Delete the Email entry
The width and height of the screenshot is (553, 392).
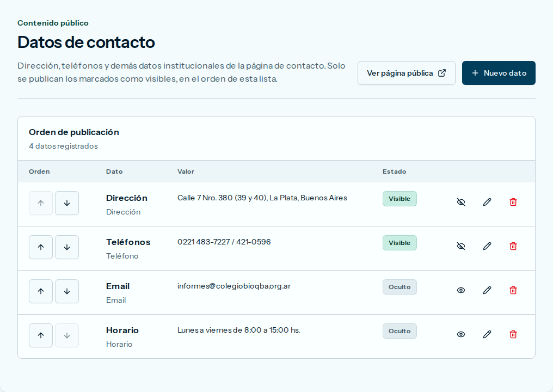513,290
